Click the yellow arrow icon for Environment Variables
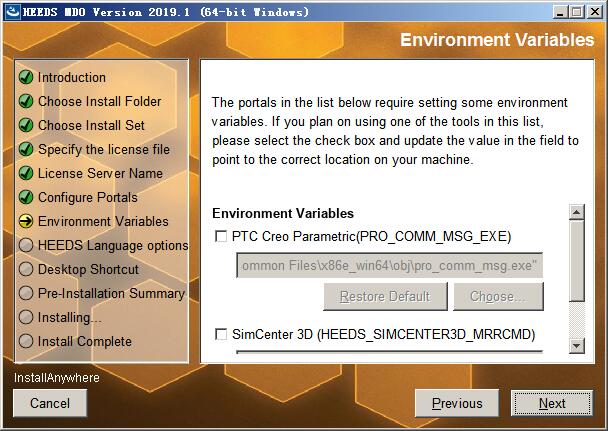Viewport: 608px width, 431px height. tap(26, 221)
